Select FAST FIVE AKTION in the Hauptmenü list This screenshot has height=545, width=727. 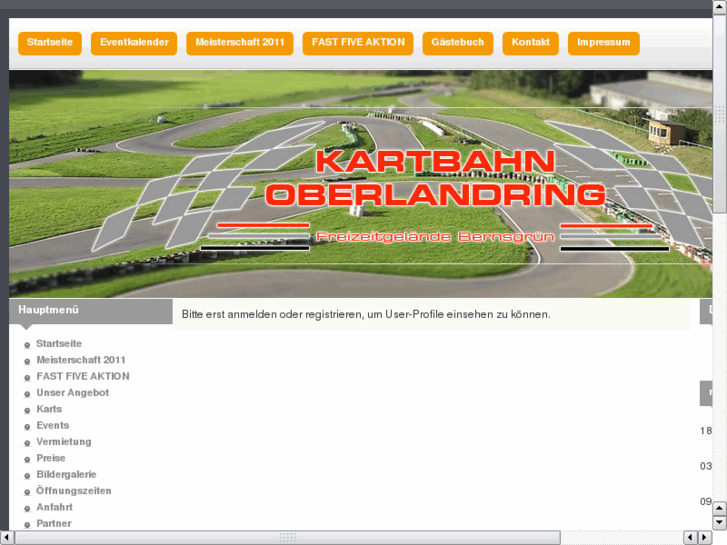pyautogui.click(x=83, y=376)
